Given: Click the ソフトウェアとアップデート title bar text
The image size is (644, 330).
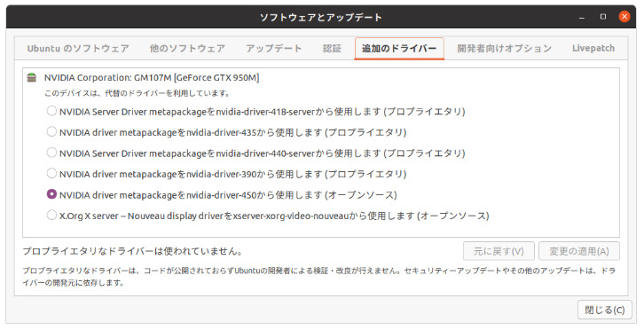Looking at the screenshot, I should [x=321, y=17].
